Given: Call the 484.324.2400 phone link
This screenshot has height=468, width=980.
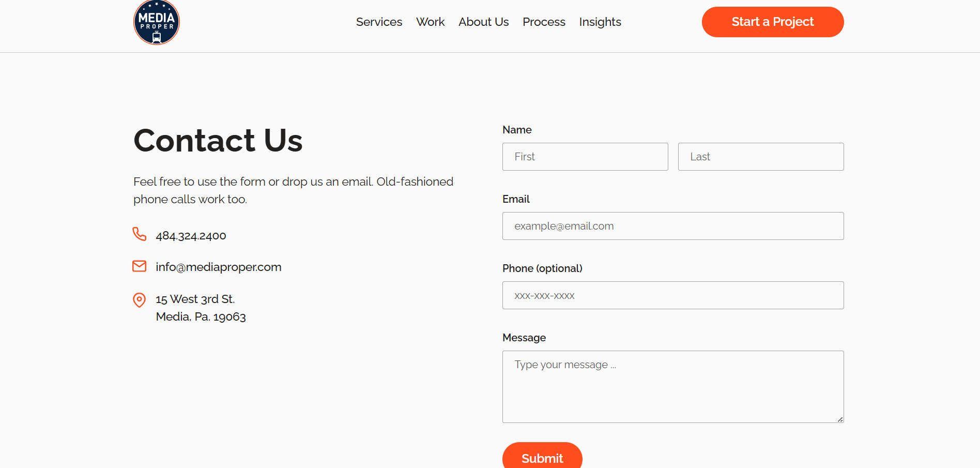Looking at the screenshot, I should click(x=191, y=236).
